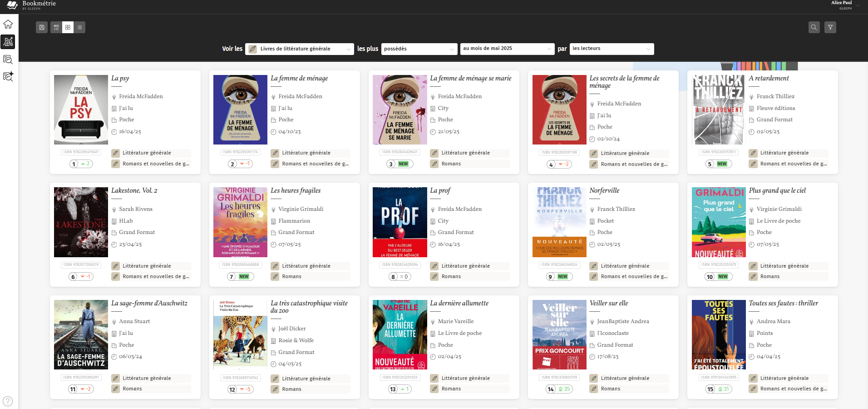Viewport: 868px width, 409px height.
Task: Switch to grid card view
Action: tap(68, 27)
